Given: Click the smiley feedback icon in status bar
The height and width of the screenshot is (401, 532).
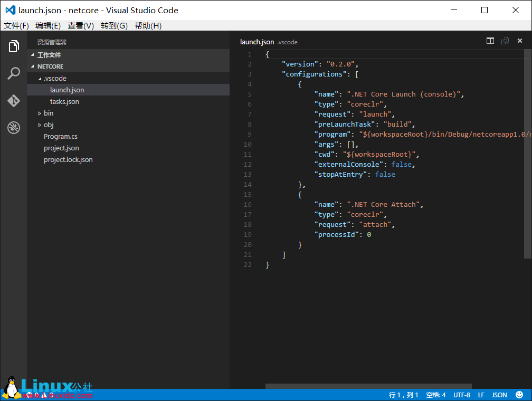Looking at the screenshot, I should pos(519,395).
